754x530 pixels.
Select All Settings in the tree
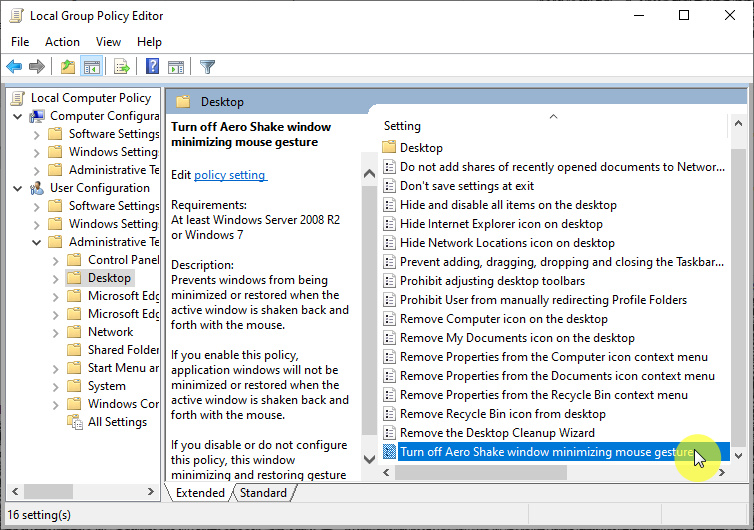pyautogui.click(x=117, y=422)
